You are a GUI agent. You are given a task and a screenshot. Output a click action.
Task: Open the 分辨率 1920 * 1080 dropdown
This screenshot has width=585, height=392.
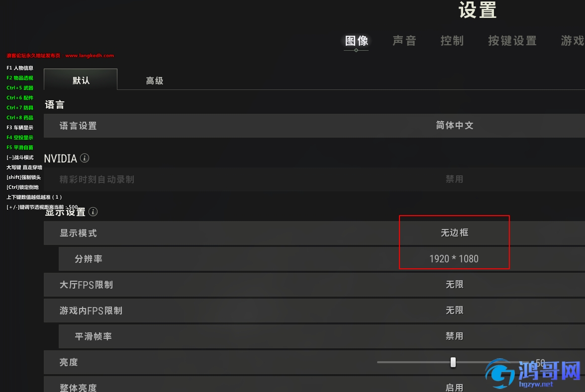(x=454, y=258)
